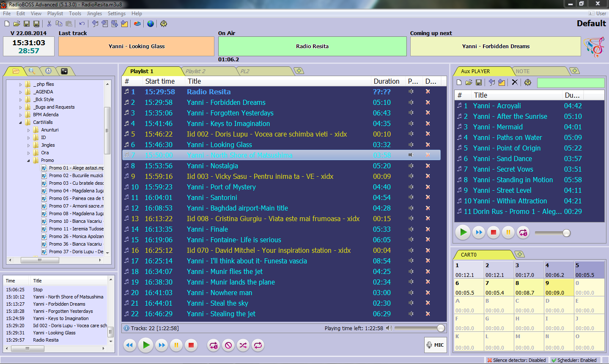
Task: Add a new playlist tab with plus icon
Action: [299, 71]
